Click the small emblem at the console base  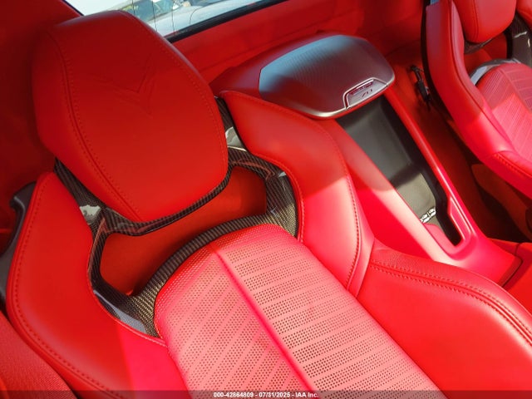point(428,214)
